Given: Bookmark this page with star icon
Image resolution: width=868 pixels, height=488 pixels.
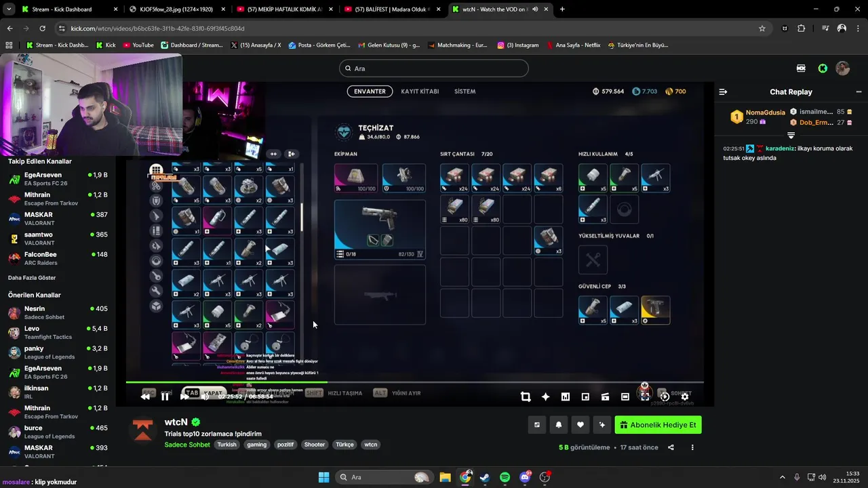Looking at the screenshot, I should 762,28.
